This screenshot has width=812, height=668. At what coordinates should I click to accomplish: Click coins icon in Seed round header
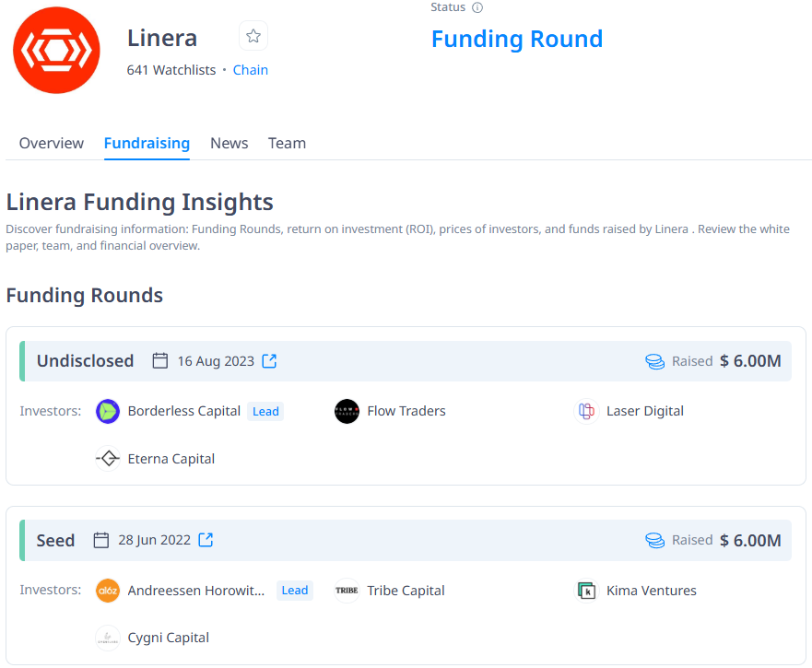point(654,540)
